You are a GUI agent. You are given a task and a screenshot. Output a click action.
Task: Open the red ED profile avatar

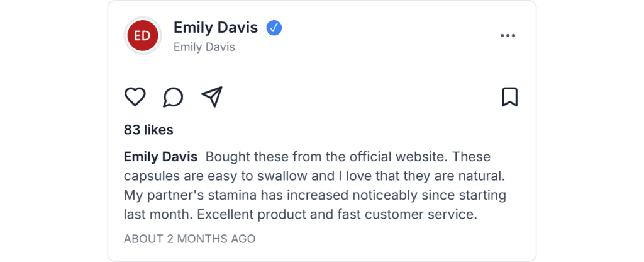(x=142, y=36)
